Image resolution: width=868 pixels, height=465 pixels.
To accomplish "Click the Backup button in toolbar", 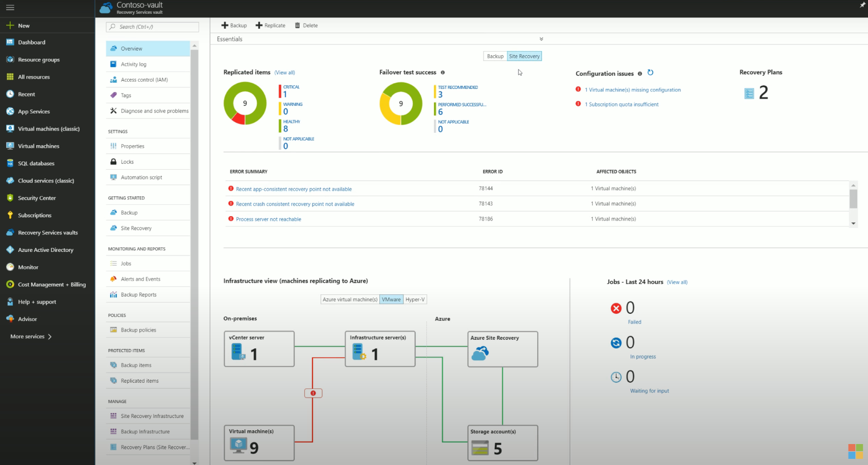I will 234,26.
